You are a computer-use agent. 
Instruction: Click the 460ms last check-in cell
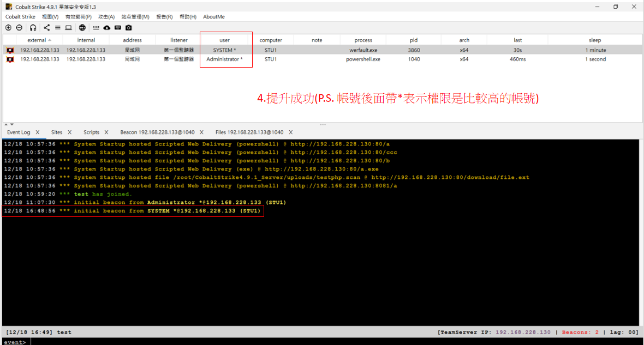(x=517, y=59)
